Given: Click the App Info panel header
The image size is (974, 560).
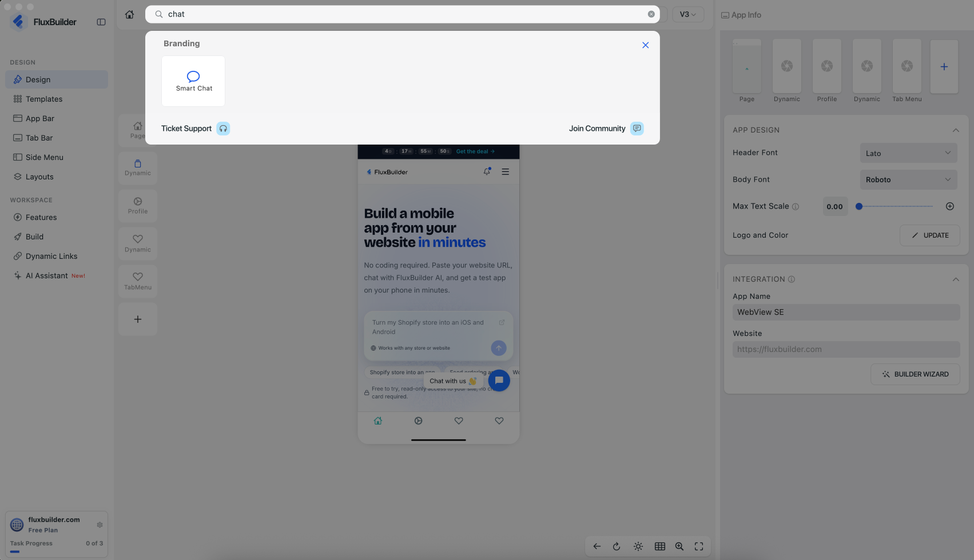Looking at the screenshot, I should point(741,15).
